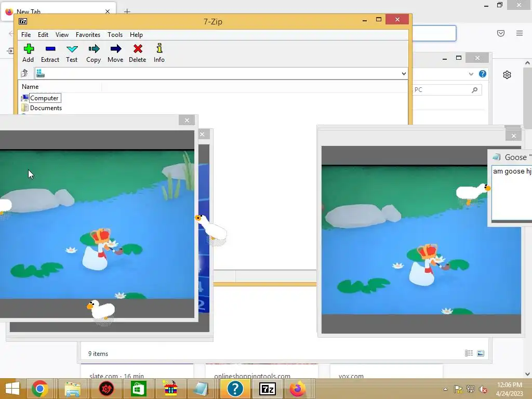The image size is (532, 399).
Task: Open the Info icon in 7-Zip toolbar
Action: (159, 53)
